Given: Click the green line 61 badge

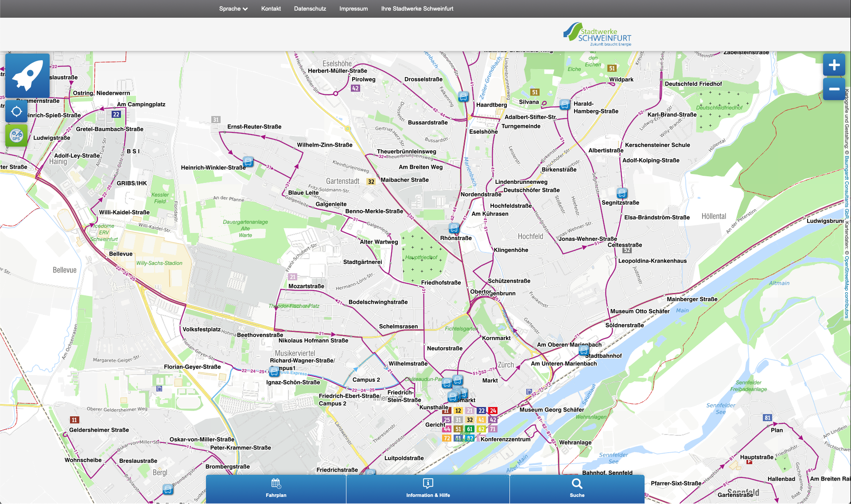Looking at the screenshot, I should coord(470,429).
